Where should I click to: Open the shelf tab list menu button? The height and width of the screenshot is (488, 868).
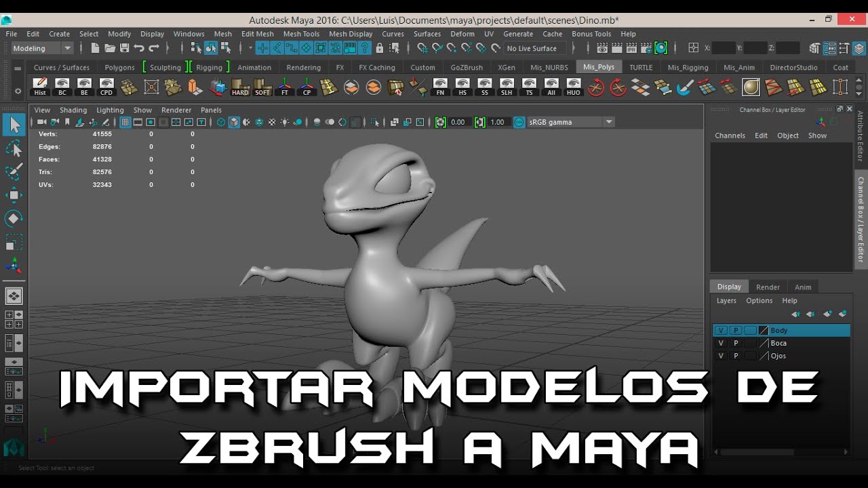18,68
